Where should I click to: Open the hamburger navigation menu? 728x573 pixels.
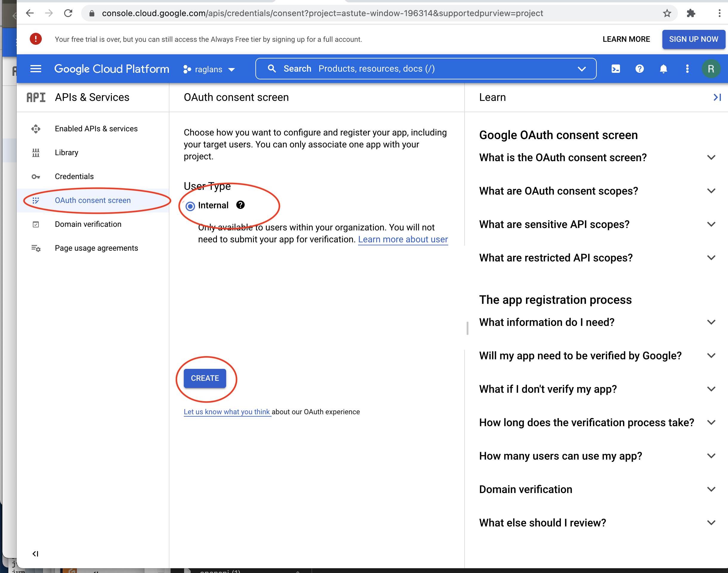tap(36, 69)
